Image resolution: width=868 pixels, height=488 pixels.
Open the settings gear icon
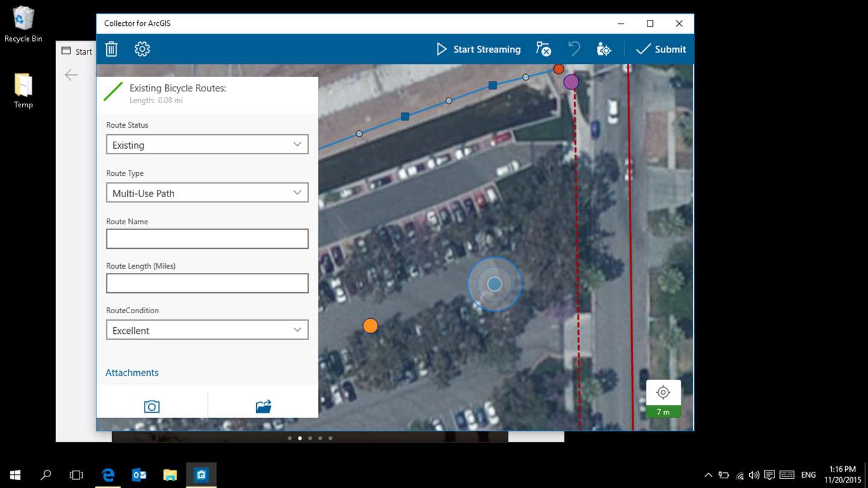[142, 49]
